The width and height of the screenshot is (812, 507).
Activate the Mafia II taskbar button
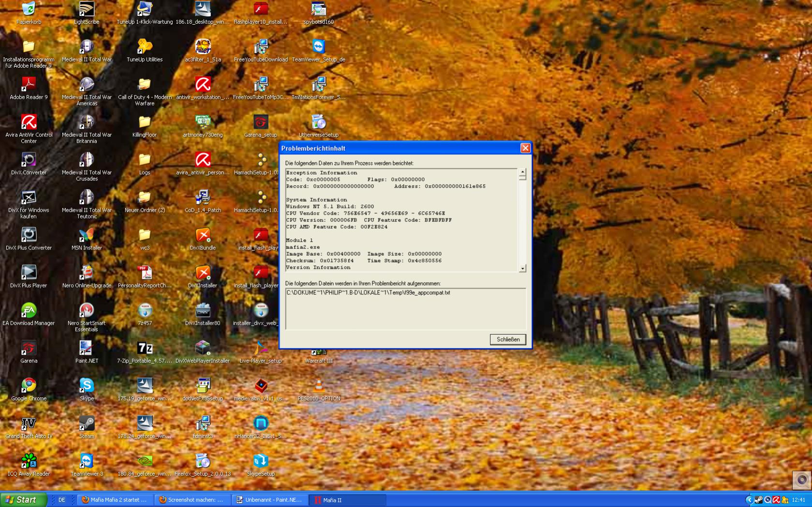point(348,500)
